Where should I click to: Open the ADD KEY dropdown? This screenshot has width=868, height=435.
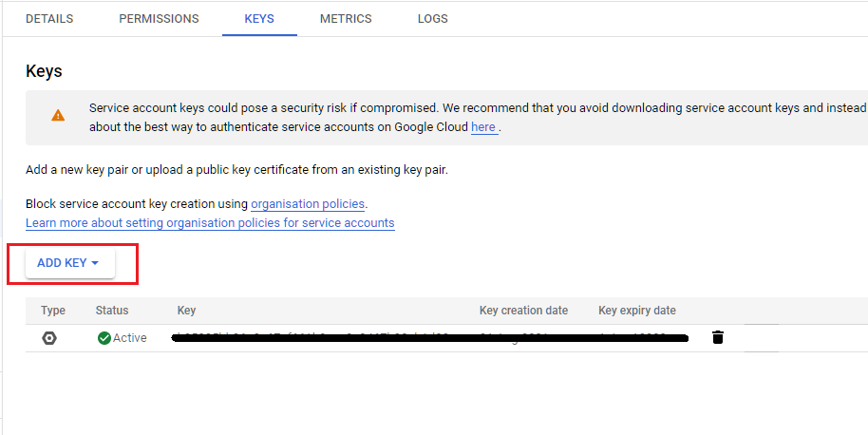[x=69, y=263]
